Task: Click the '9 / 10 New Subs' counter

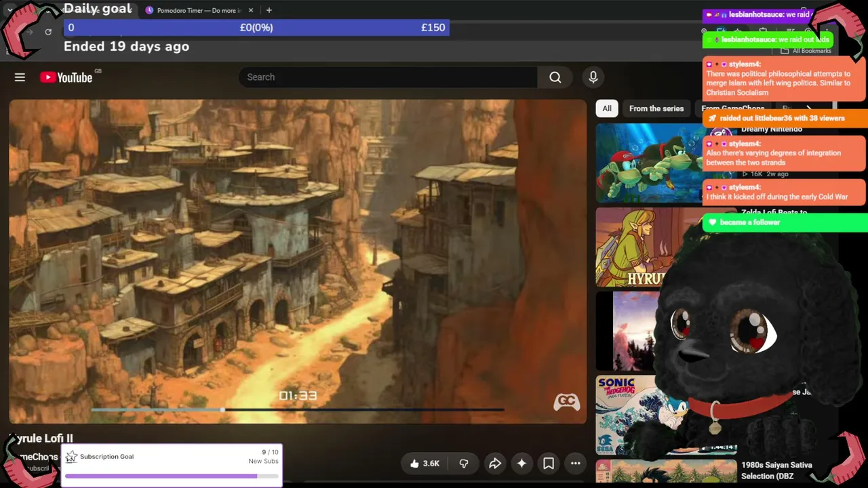Action: pos(264,457)
